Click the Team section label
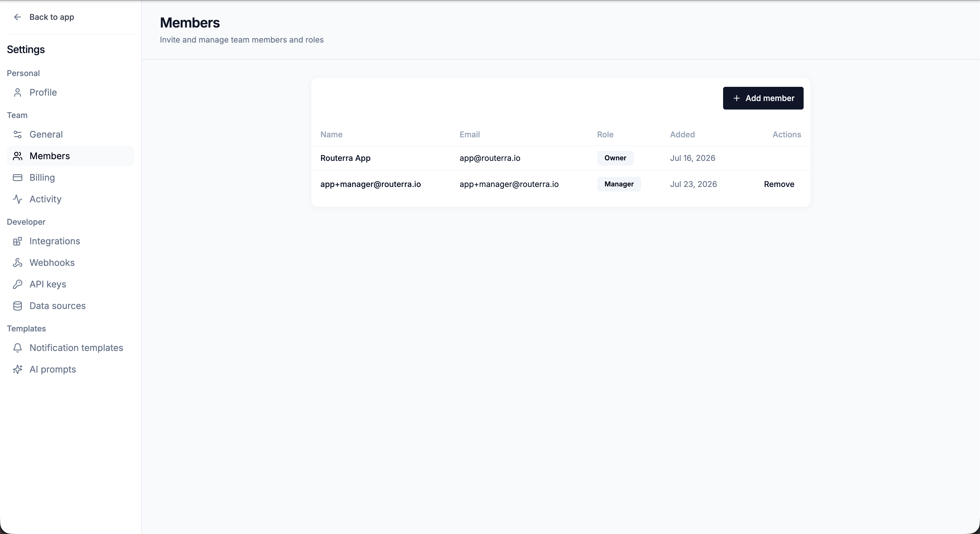 click(17, 115)
